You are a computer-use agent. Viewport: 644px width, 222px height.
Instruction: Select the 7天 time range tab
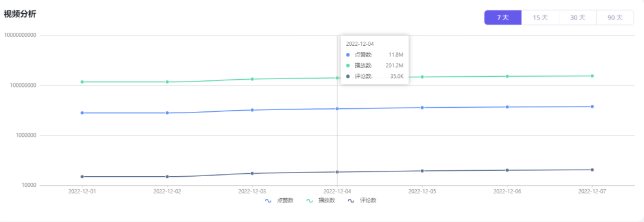503,18
